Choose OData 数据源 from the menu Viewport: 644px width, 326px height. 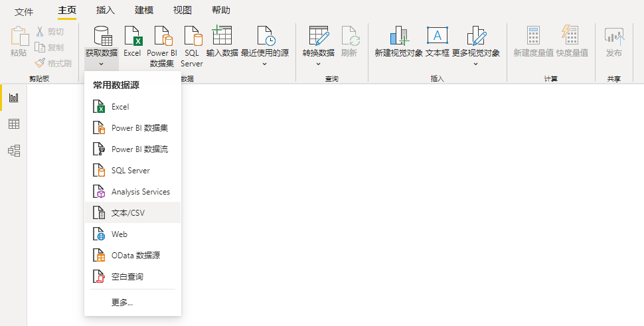[135, 256]
